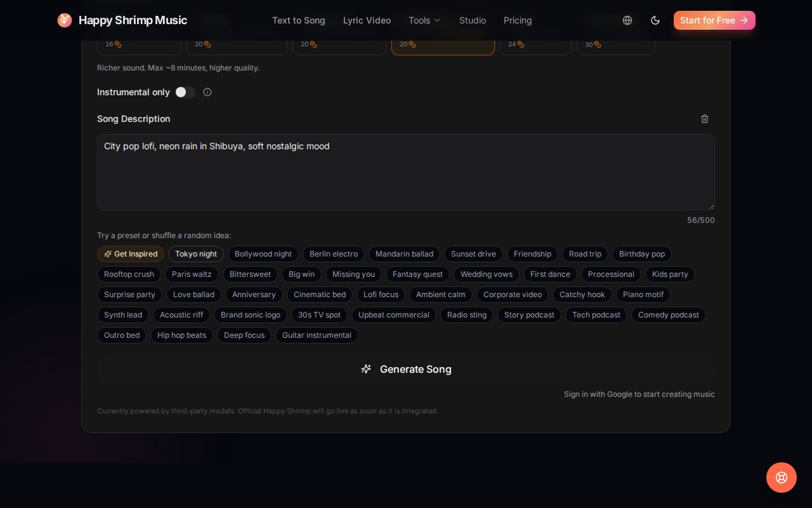Select the Synth lead preset

click(123, 315)
